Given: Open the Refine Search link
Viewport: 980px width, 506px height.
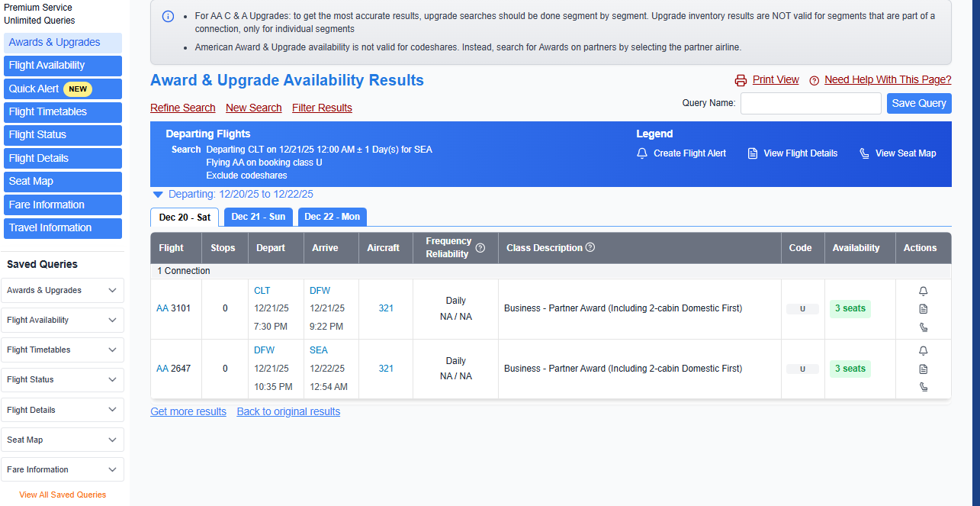Looking at the screenshot, I should point(183,108).
